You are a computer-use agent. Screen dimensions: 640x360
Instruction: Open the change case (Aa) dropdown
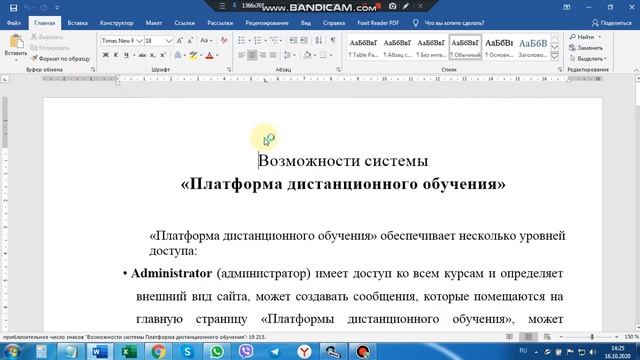(206, 41)
